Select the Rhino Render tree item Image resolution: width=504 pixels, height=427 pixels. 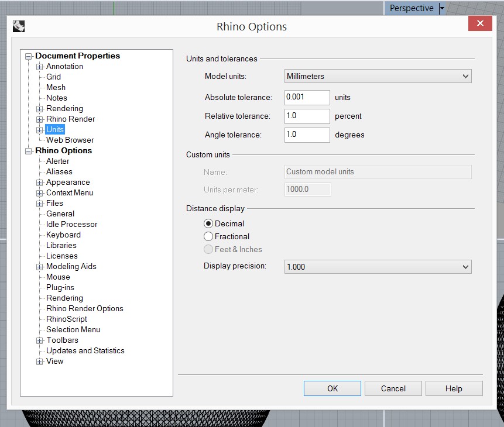coord(70,119)
